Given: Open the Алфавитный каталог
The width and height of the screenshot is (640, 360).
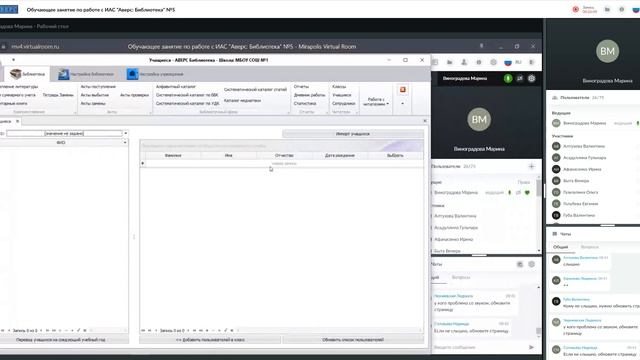Looking at the screenshot, I should tap(176, 87).
